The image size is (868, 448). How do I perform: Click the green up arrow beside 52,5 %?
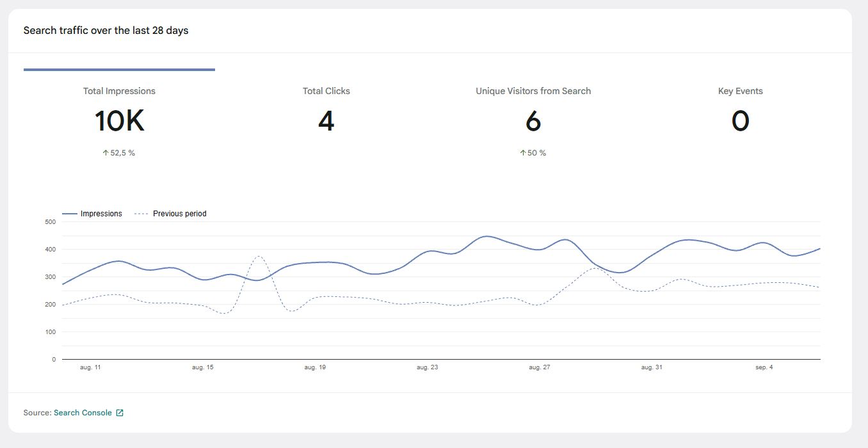(106, 153)
